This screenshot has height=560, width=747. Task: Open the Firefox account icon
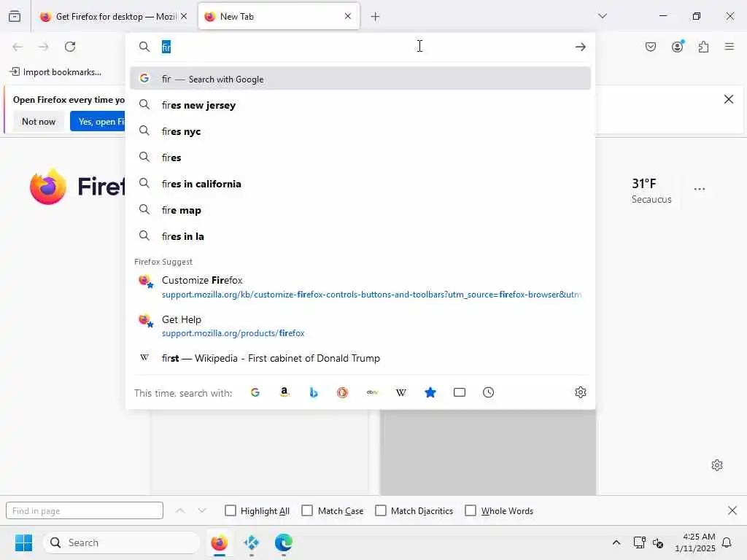[x=678, y=47]
